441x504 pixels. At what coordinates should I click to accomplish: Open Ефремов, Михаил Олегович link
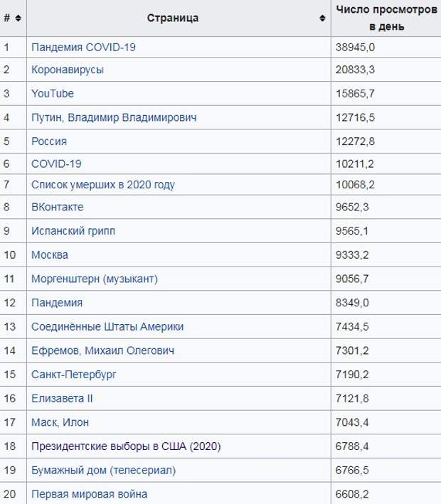[x=102, y=350]
